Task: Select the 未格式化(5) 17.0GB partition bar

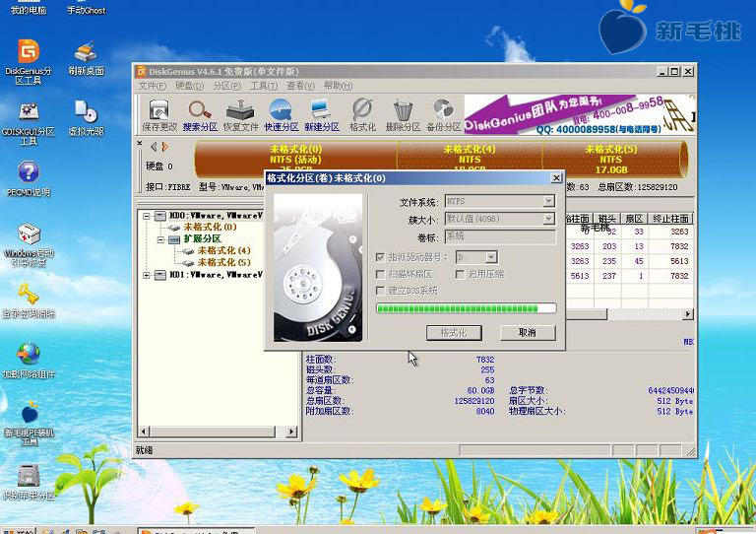Action: point(611,160)
